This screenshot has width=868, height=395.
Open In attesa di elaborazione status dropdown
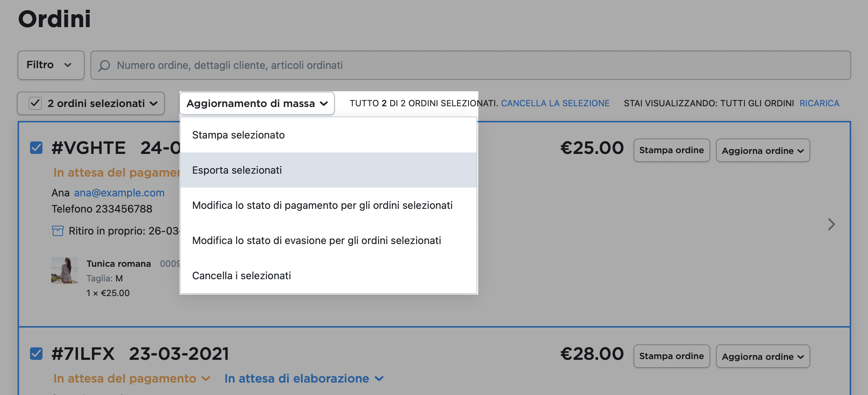[x=304, y=379]
